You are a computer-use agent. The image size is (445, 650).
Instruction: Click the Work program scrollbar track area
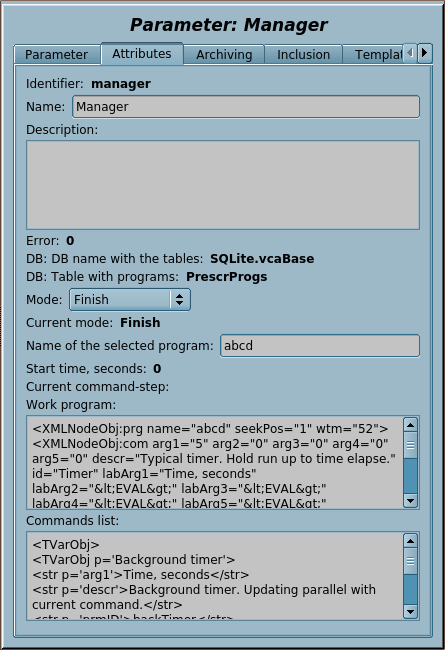[410, 476]
